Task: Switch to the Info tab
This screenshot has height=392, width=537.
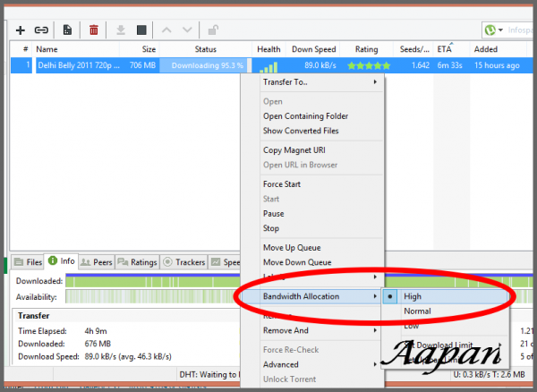Action: [x=62, y=261]
